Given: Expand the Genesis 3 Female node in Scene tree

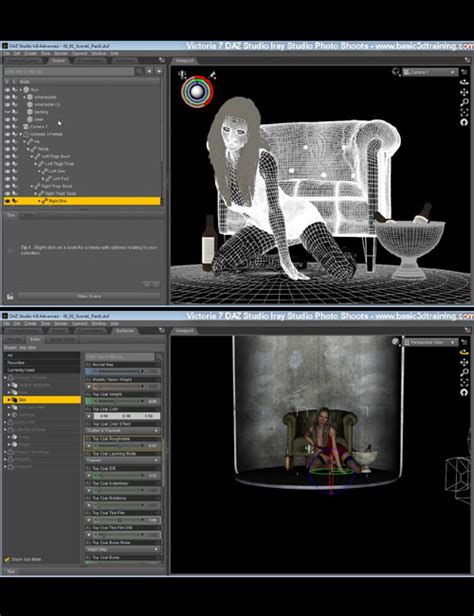Looking at the screenshot, I should (x=21, y=134).
